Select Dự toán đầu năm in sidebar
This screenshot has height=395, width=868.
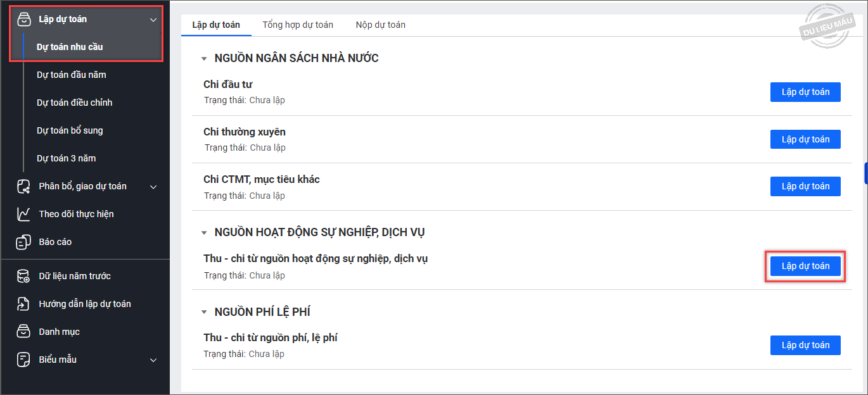72,75
